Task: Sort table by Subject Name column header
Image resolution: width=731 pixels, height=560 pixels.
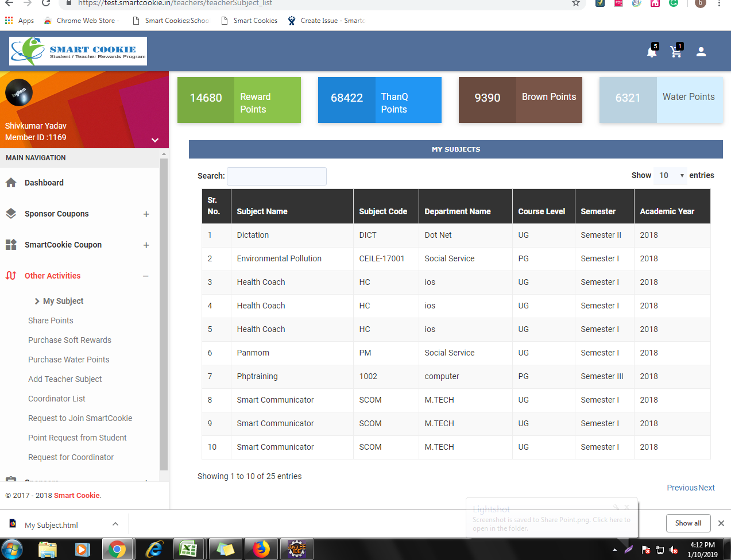Action: click(262, 211)
